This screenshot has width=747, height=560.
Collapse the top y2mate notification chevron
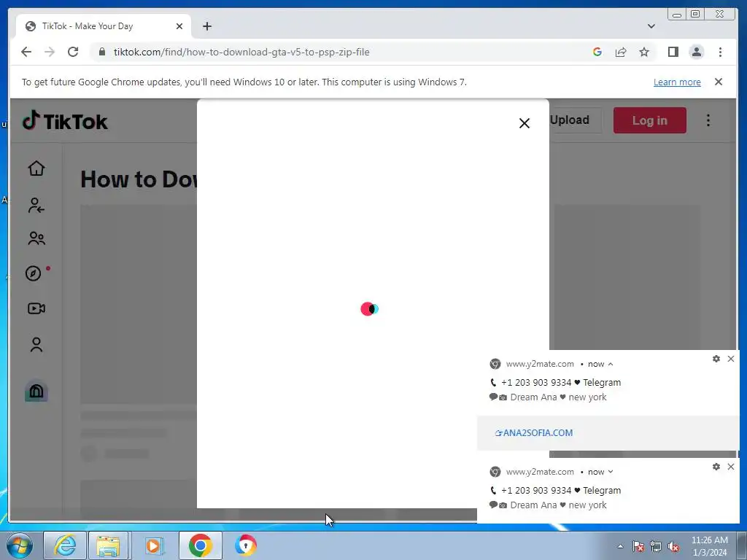(x=611, y=365)
